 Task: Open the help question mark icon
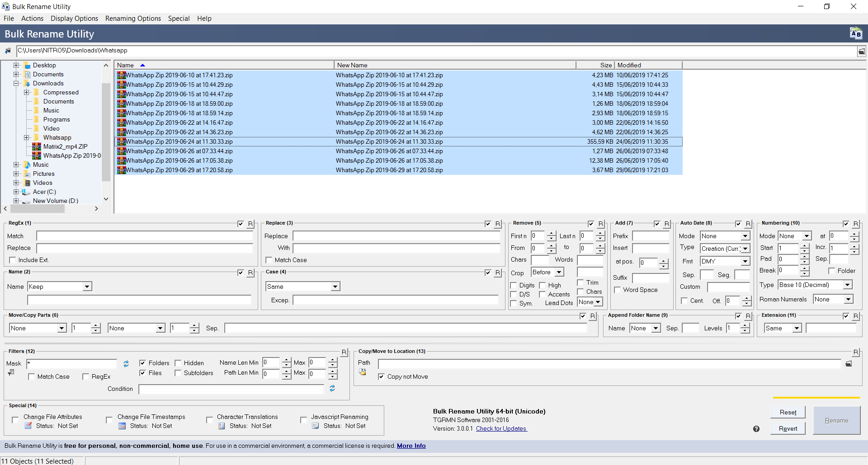click(756, 429)
